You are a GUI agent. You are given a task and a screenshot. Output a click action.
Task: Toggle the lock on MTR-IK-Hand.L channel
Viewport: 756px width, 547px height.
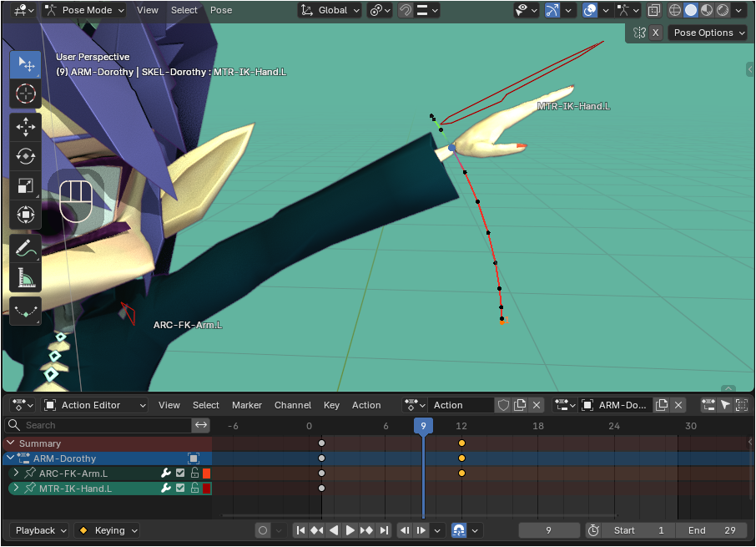(194, 489)
